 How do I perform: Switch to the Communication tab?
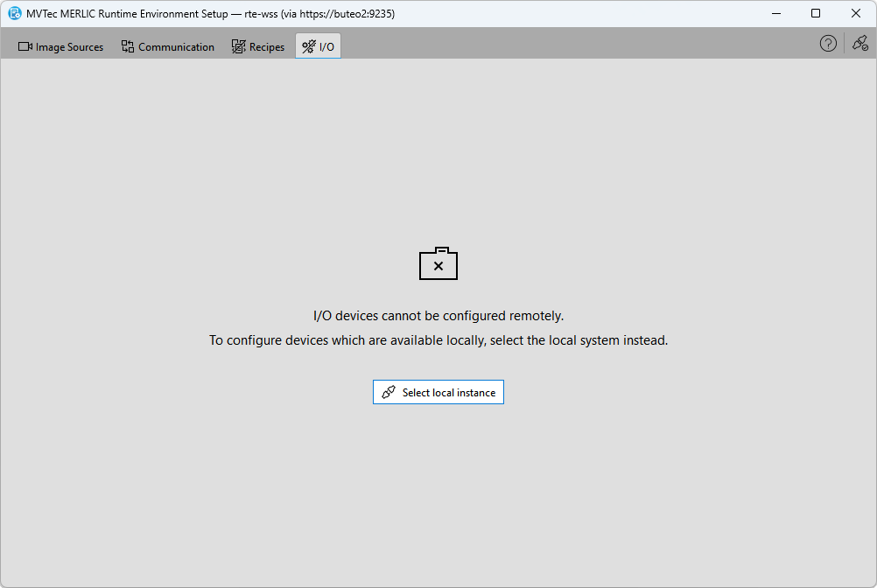[168, 47]
